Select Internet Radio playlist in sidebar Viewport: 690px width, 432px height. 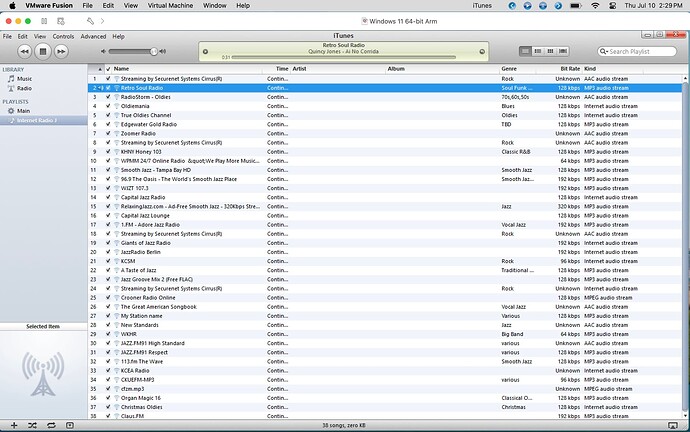[44, 120]
